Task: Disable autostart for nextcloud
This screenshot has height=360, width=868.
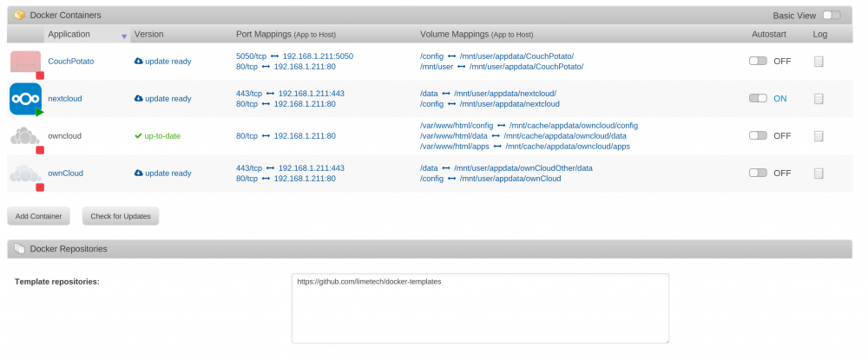Action: pyautogui.click(x=758, y=98)
